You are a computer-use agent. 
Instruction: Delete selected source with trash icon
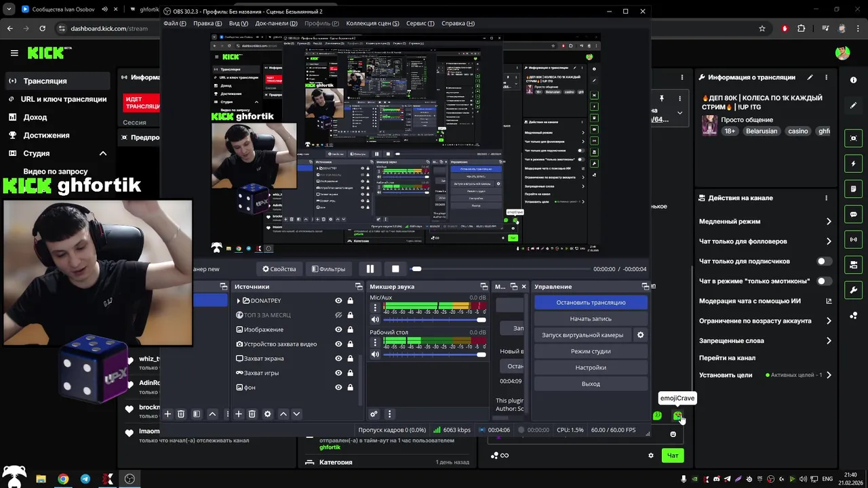252,413
